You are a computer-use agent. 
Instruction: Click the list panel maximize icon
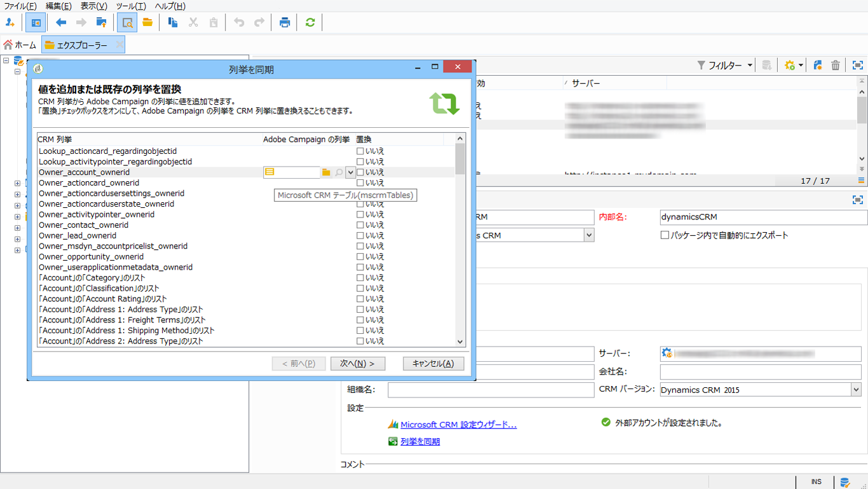[858, 65]
